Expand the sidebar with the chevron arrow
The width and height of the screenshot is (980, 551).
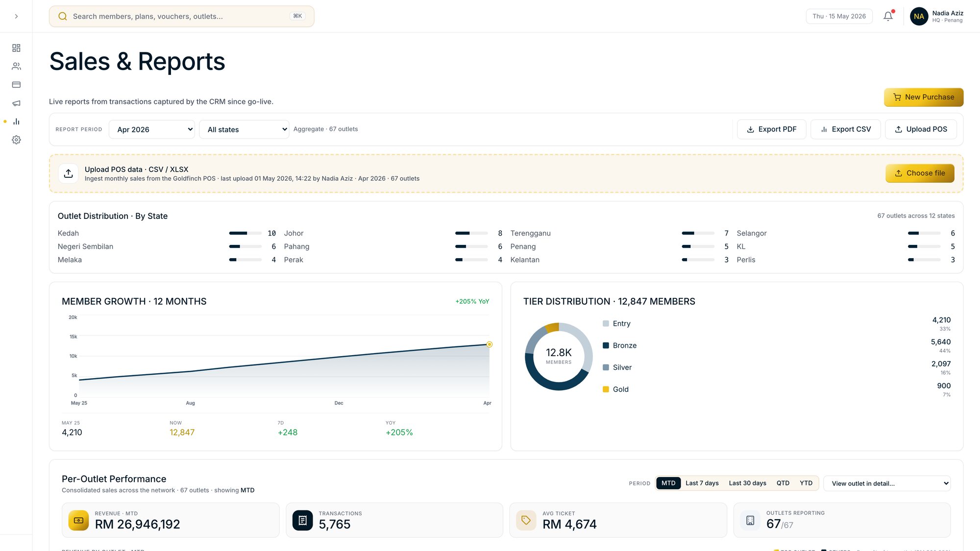[x=16, y=16]
